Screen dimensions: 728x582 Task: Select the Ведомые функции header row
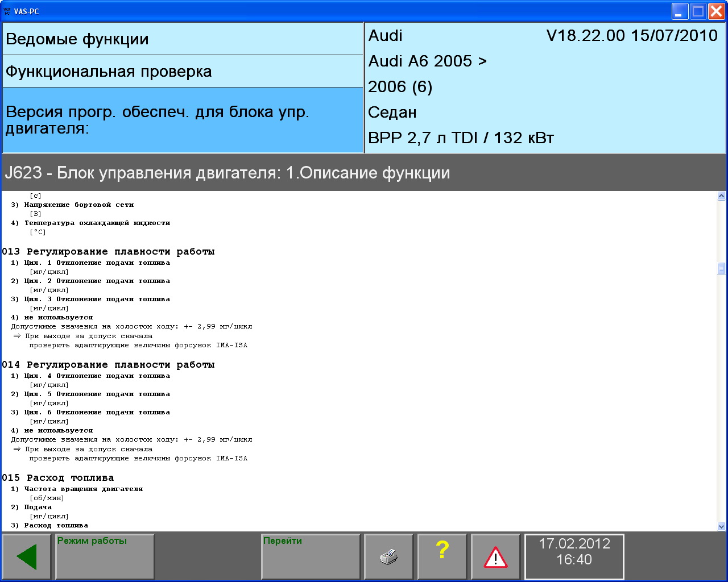click(182, 39)
